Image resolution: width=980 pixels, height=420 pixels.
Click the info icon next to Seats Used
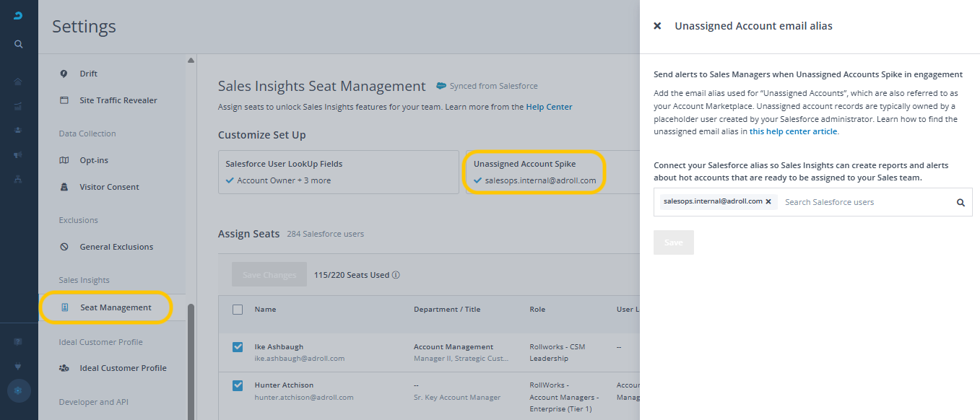pos(396,275)
